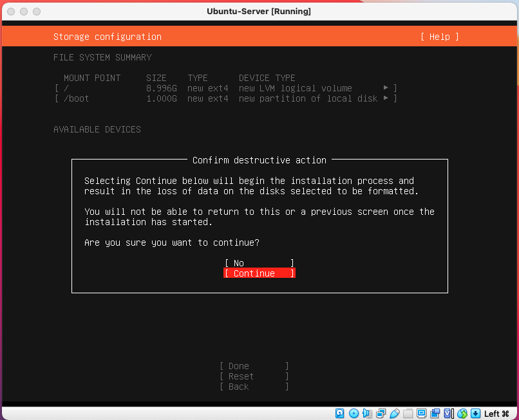Open the USB devices status icon
The width and height of the screenshot is (519, 420).
pos(394,413)
